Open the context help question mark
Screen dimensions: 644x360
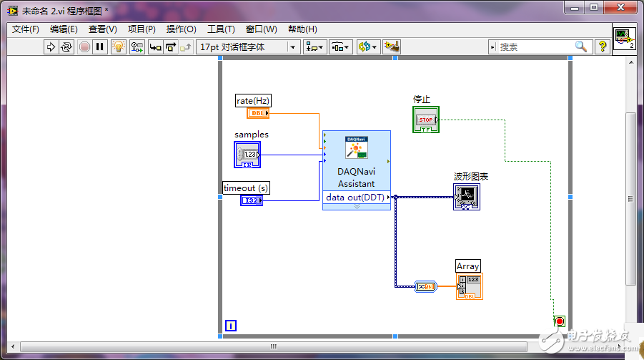click(603, 47)
